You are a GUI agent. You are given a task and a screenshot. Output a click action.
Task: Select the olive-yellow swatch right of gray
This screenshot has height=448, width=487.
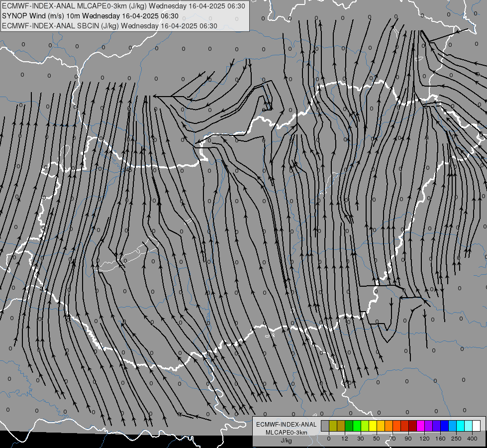[x=333, y=426]
